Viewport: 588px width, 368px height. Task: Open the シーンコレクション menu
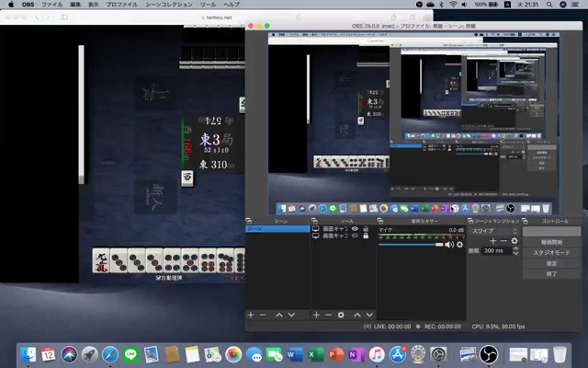169,5
